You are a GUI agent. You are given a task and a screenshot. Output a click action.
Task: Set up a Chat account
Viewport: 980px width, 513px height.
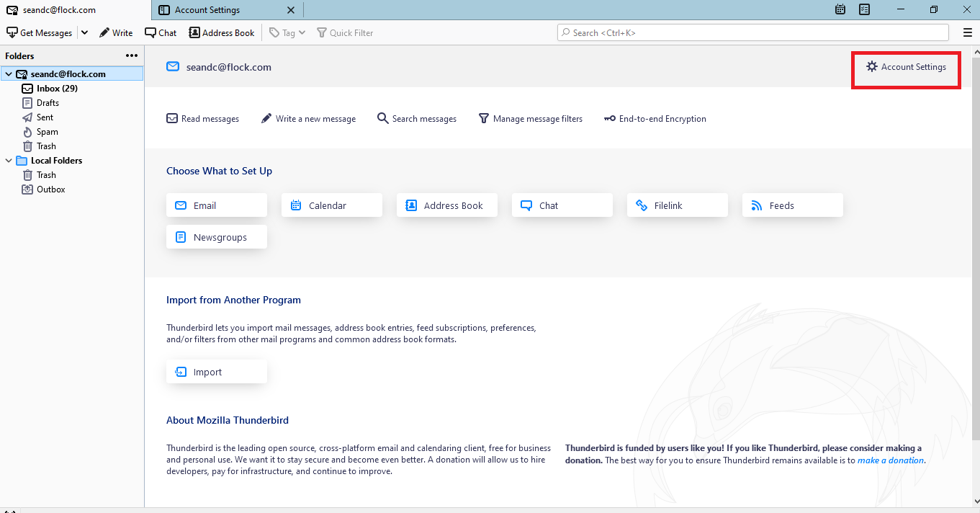(x=562, y=205)
